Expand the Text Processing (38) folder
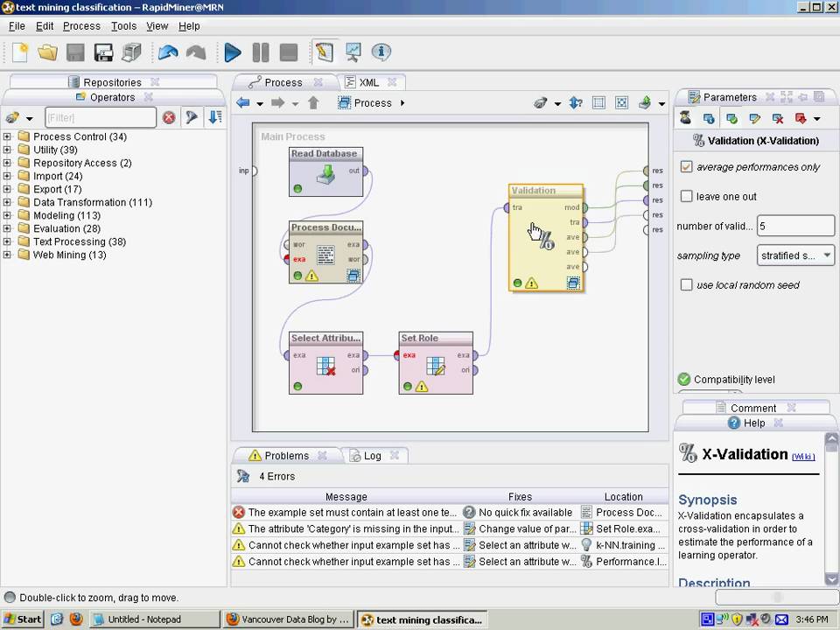This screenshot has height=630, width=840. [x=7, y=241]
